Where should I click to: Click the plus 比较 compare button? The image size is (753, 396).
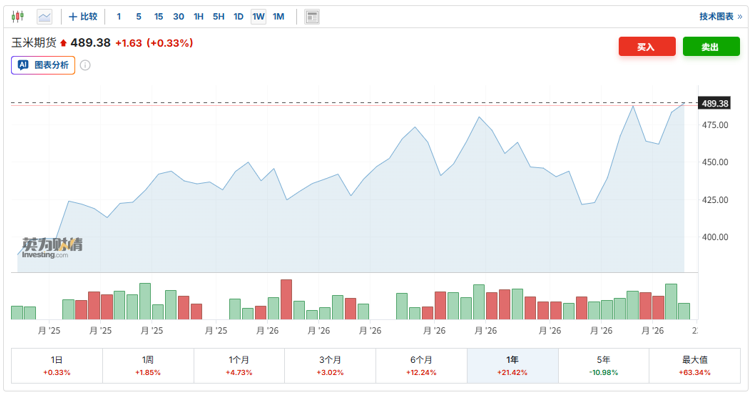click(x=83, y=17)
